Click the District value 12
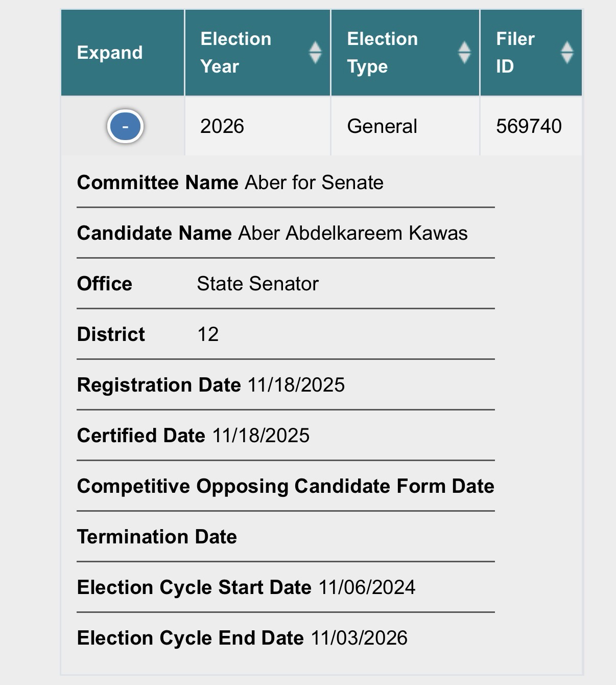Screen dimensions: 616x685 pyautogui.click(x=208, y=334)
